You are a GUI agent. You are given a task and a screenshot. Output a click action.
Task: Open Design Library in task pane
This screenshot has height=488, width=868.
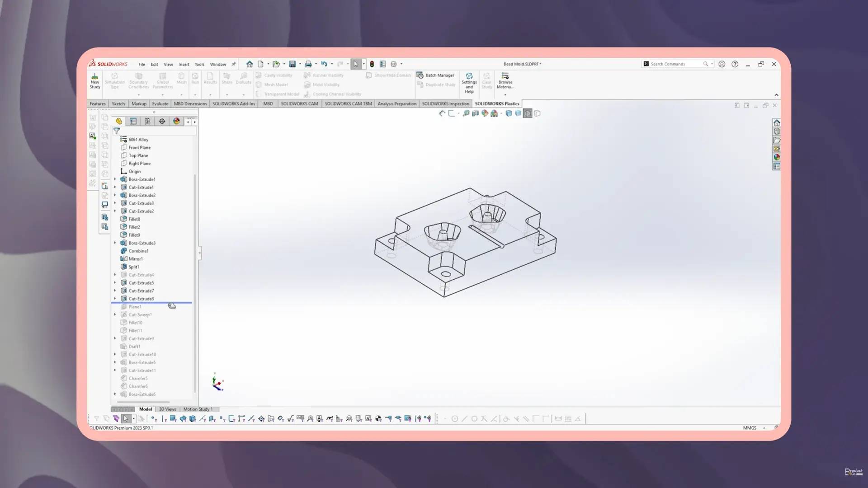pos(777,131)
